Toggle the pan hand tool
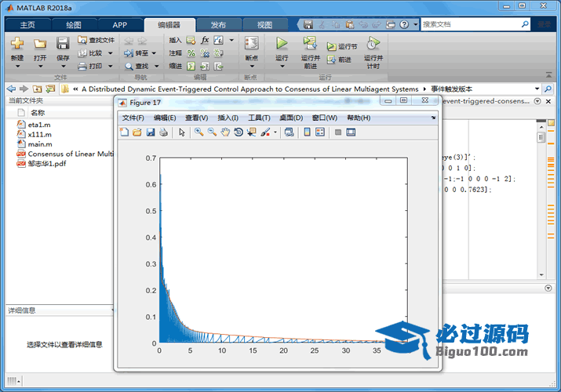Image resolution: width=561 pixels, height=392 pixels. coord(225,132)
